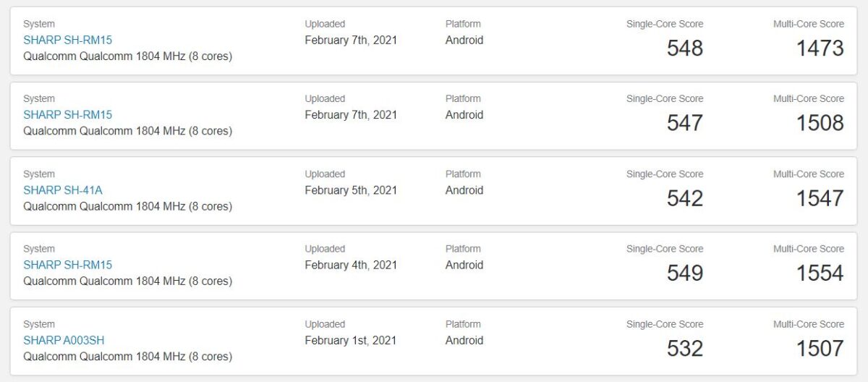Click the February 4th, 2021 upload date
This screenshot has height=382, width=868.
351,265
